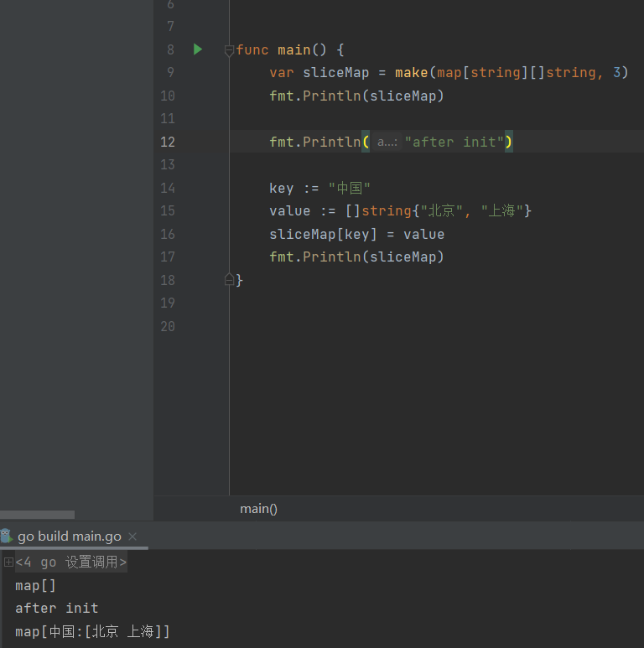The image size is (644, 648).
Task: Click console output 'map[]'
Action: tap(35, 585)
